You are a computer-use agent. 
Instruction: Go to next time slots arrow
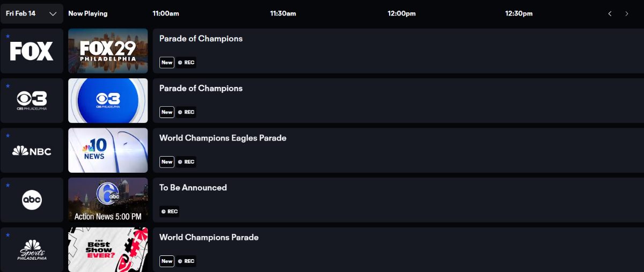click(x=626, y=13)
